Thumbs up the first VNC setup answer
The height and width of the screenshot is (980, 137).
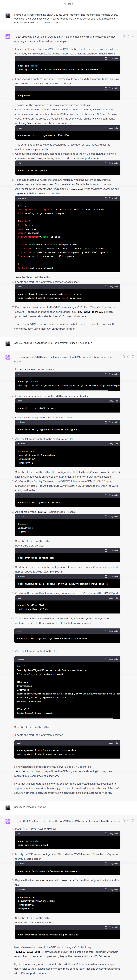128,37
